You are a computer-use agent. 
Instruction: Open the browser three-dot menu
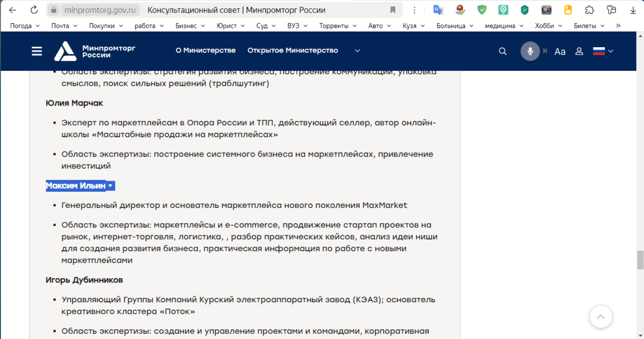(414, 10)
